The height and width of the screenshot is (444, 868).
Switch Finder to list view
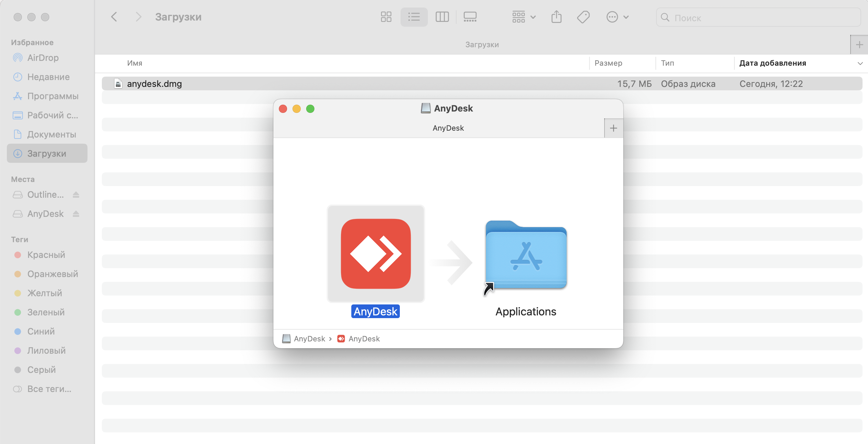tap(414, 17)
